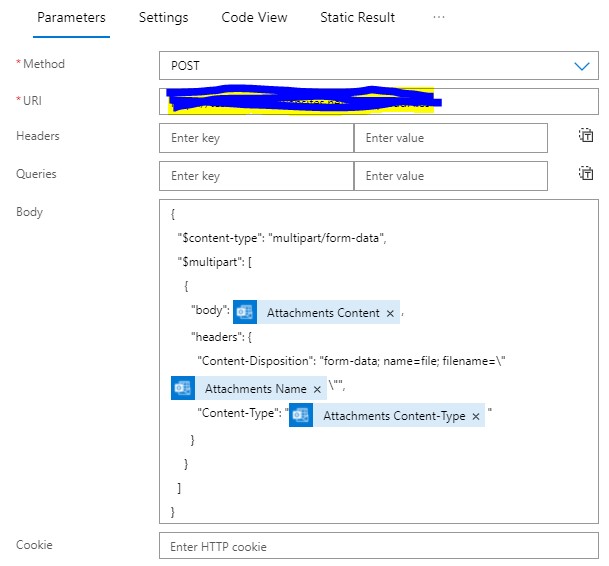Click the Outlook icon of Attachments Content-Type token
The height and width of the screenshot is (566, 609).
301,415
